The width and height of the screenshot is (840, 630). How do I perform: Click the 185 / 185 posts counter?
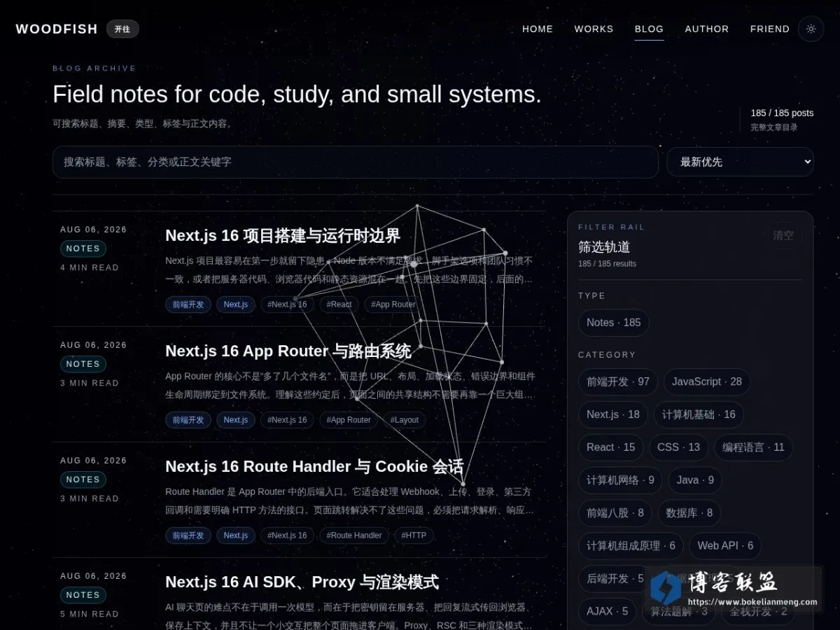[782, 113]
